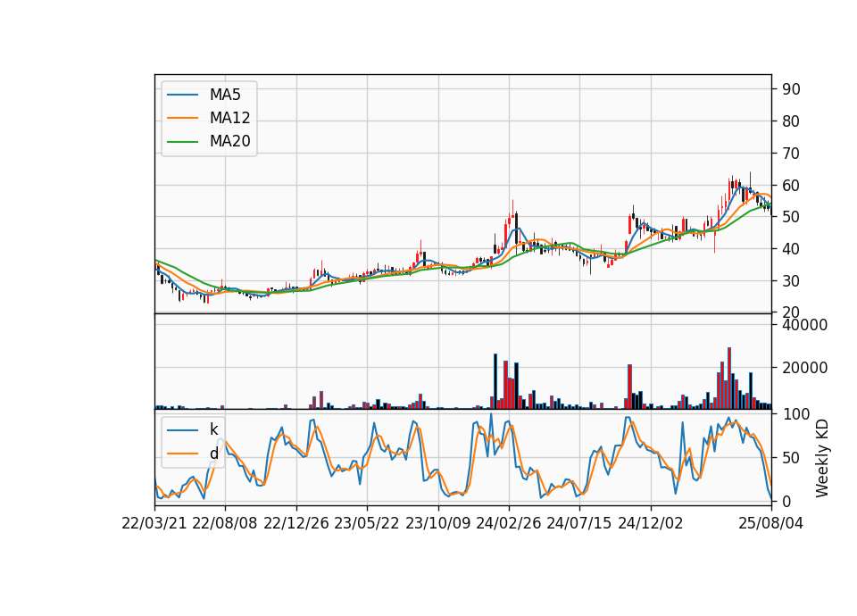
Task: Click the 22/08/08 date label
Action: (x=225, y=523)
